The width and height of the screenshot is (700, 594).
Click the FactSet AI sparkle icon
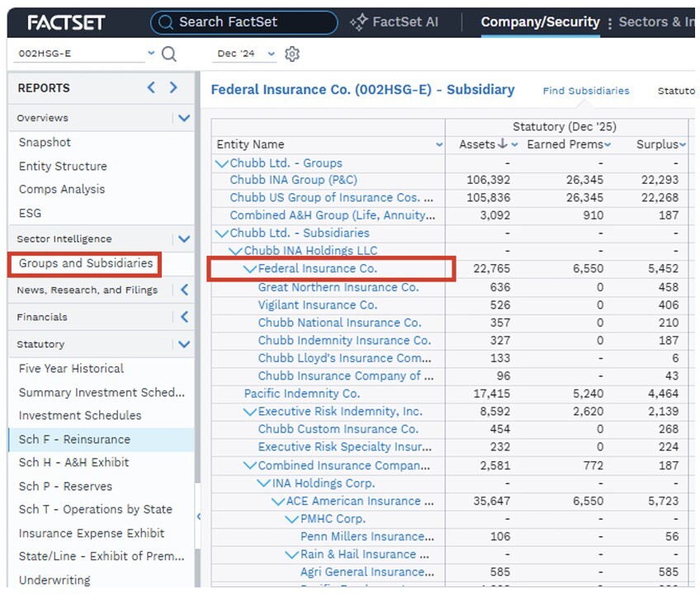[358, 22]
